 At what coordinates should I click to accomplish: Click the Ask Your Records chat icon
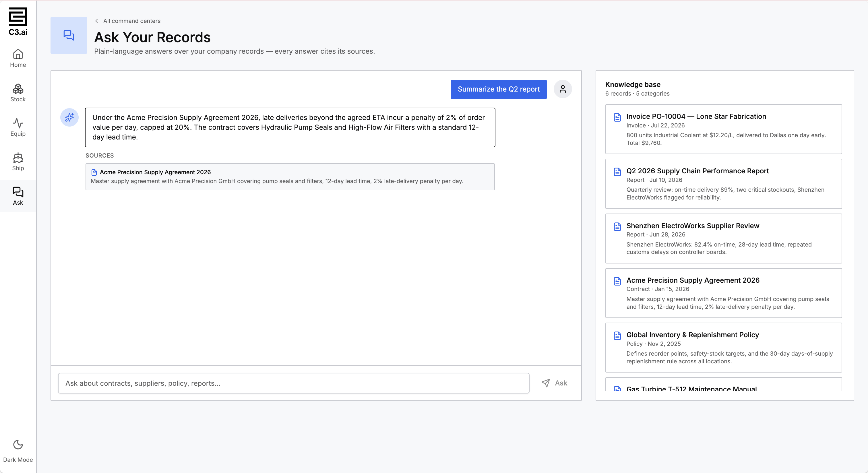coord(69,35)
